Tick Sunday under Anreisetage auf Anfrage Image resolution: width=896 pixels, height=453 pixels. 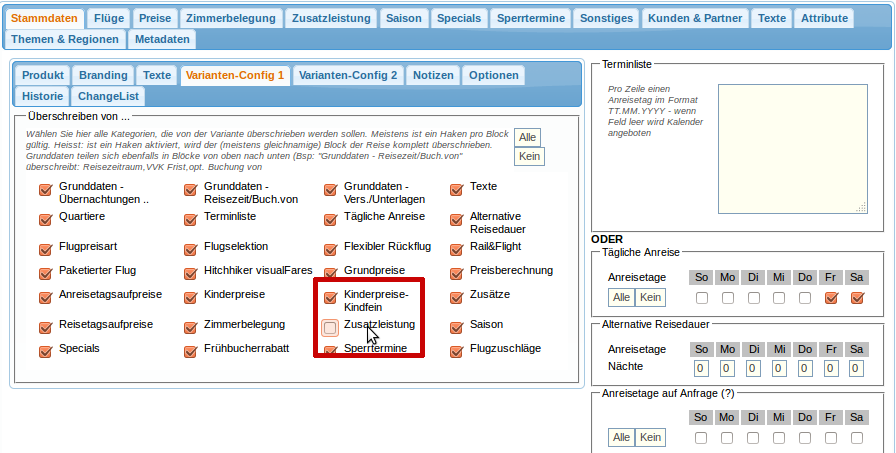click(701, 438)
